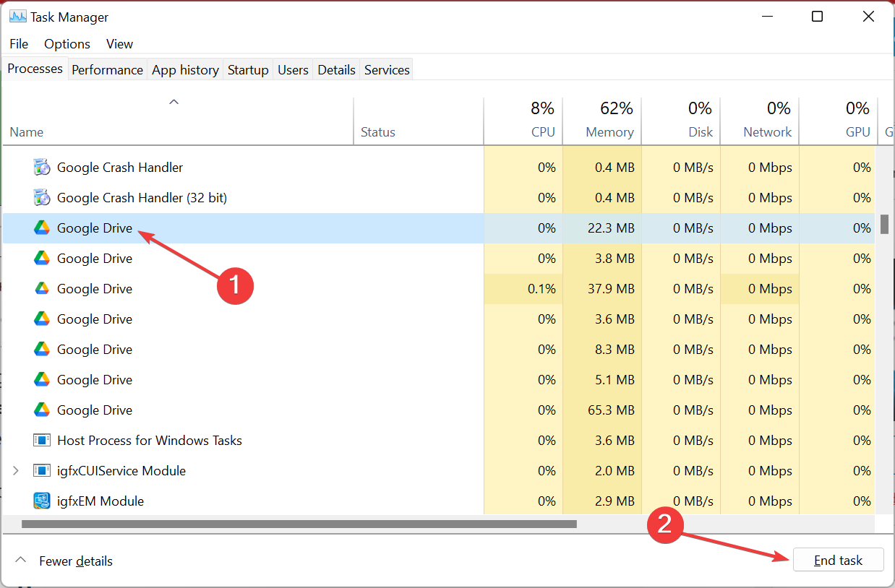This screenshot has width=895, height=588.
Task: Click the Google Crash Handler icon
Action: (42, 168)
